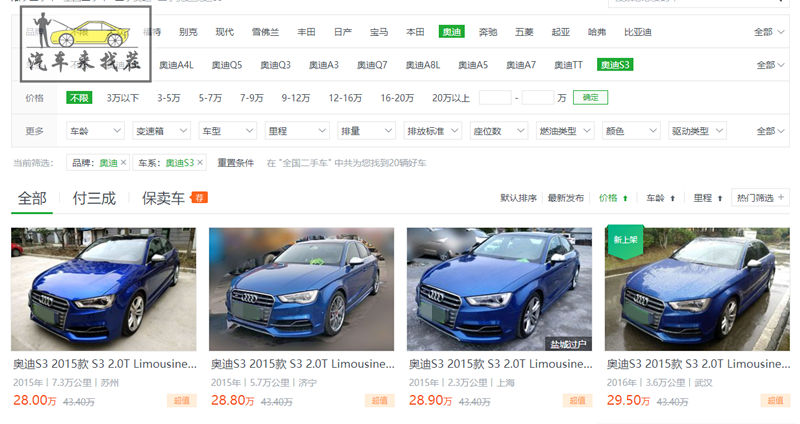This screenshot has height=424, width=800.
Task: Select price range 5-7万
Action: pos(210,98)
